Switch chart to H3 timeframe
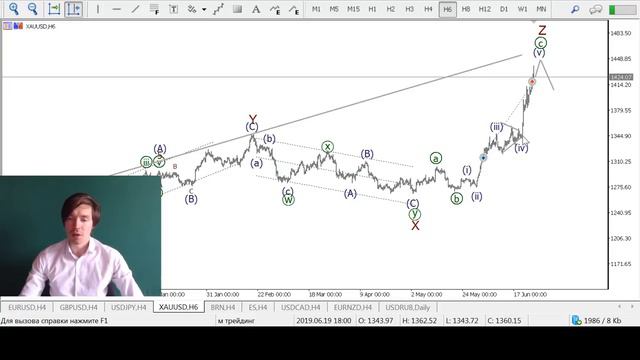This screenshot has height=360, width=640. click(x=409, y=9)
